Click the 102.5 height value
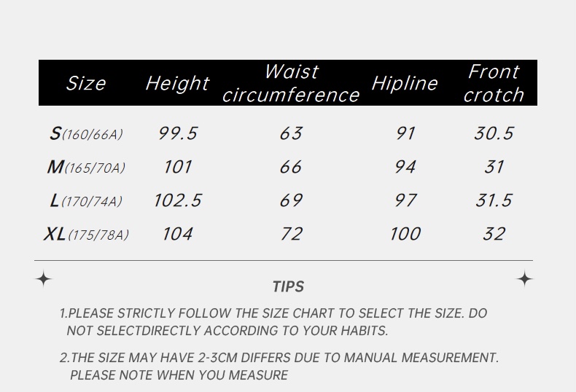The image size is (576, 392). tap(178, 200)
